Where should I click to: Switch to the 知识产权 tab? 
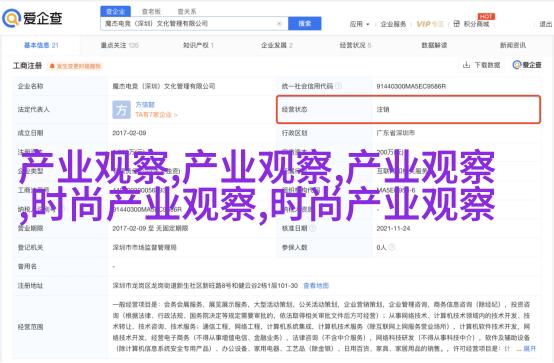(198, 45)
